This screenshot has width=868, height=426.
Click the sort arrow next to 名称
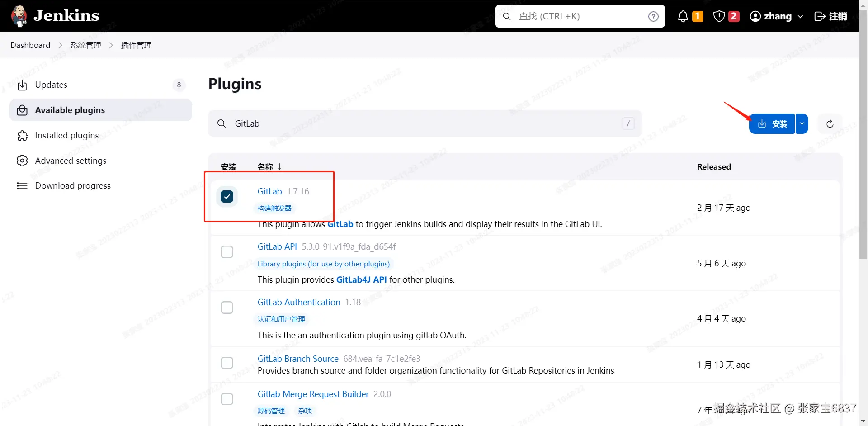[280, 166]
